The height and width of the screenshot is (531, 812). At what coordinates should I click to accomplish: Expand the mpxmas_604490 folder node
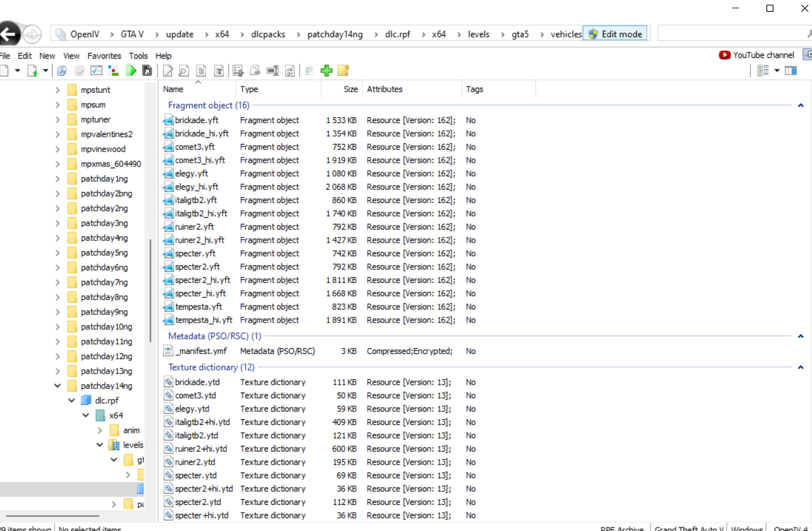coord(57,164)
